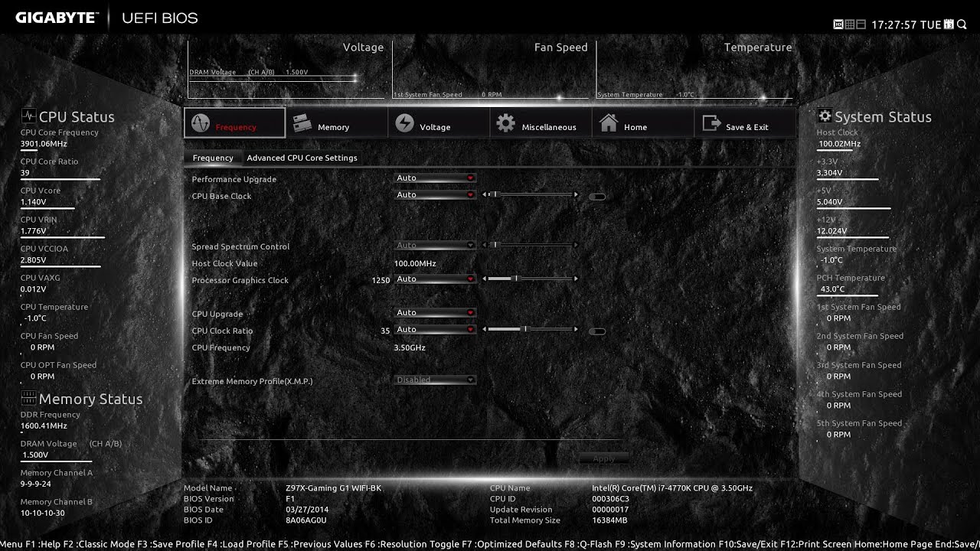
Task: Click the +12V 12.024V reading
Action: tap(831, 231)
